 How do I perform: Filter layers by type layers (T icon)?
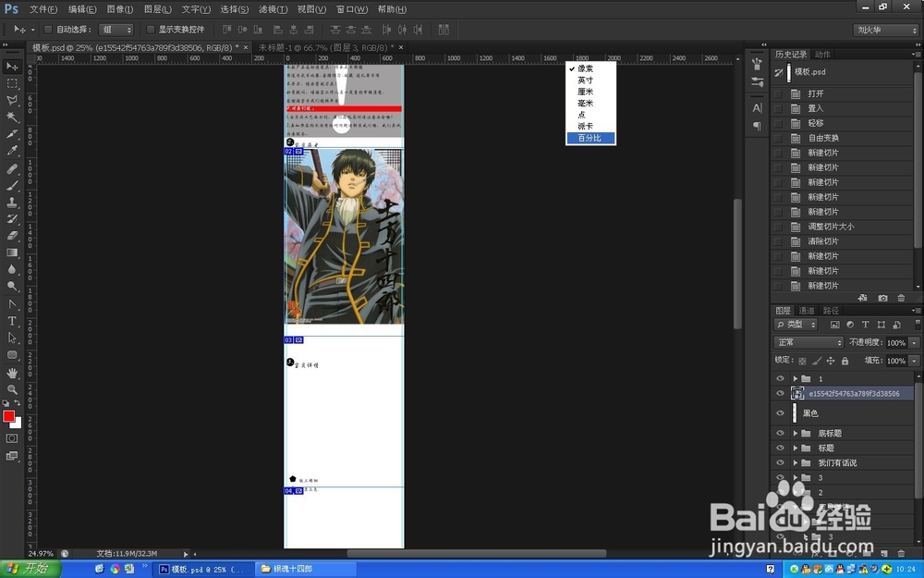pos(866,325)
